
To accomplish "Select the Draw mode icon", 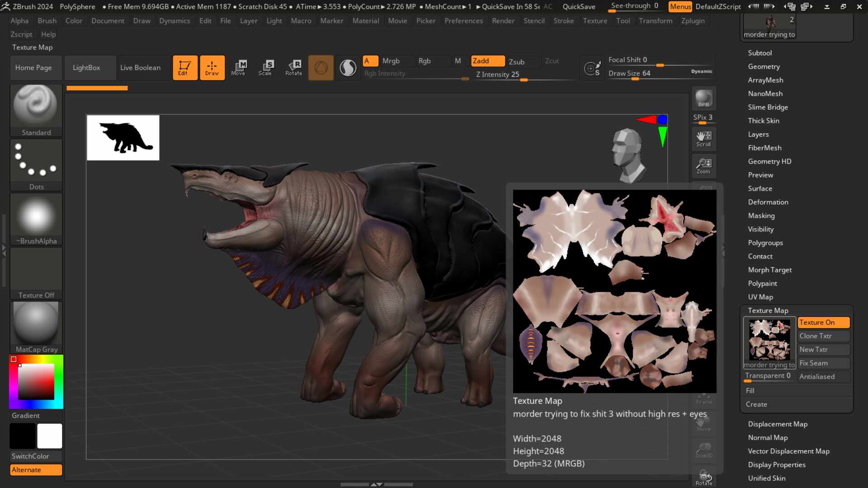I will tap(212, 68).
